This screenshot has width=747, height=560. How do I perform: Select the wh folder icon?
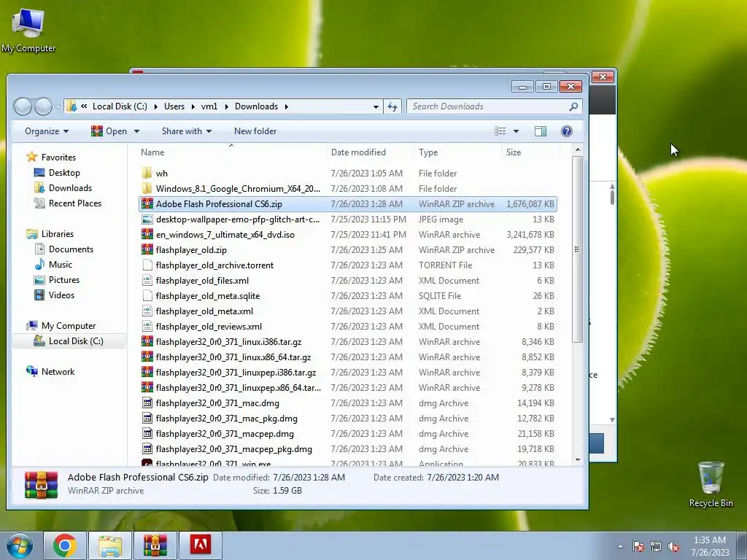[147, 173]
